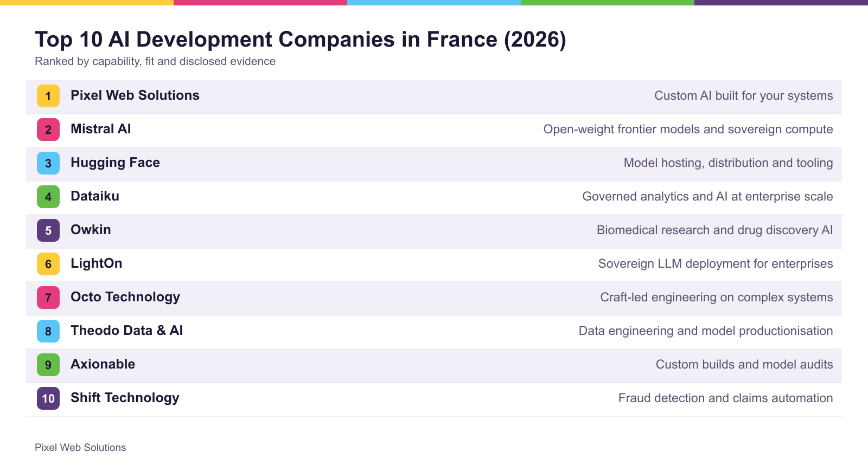This screenshot has width=868, height=465.
Task: Click 'Open-weight frontier models and sovereign compute'
Action: pos(688,130)
